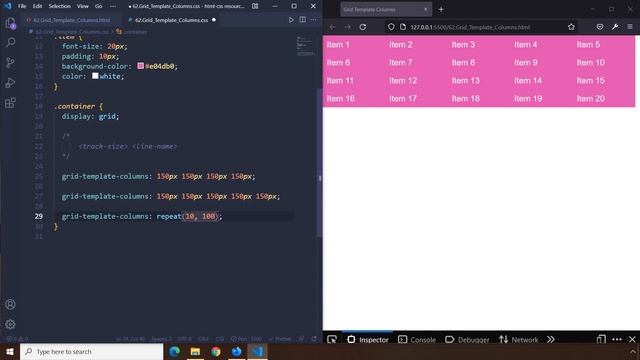Open a new Firefox tab
This screenshot has height=360, width=640.
441,9
